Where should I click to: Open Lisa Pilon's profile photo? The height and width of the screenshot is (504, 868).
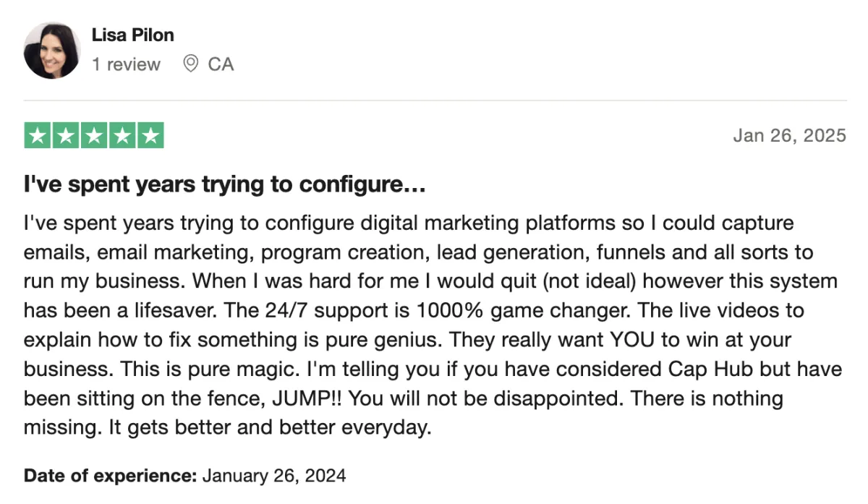coord(52,50)
